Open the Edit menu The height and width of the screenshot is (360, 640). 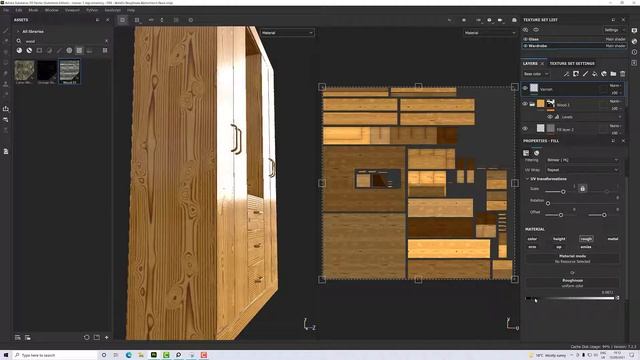(19, 10)
